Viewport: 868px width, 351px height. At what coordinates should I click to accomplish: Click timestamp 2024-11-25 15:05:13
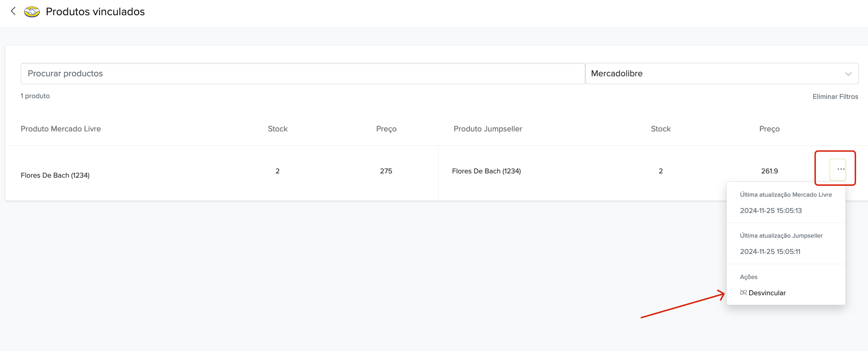pyautogui.click(x=771, y=210)
